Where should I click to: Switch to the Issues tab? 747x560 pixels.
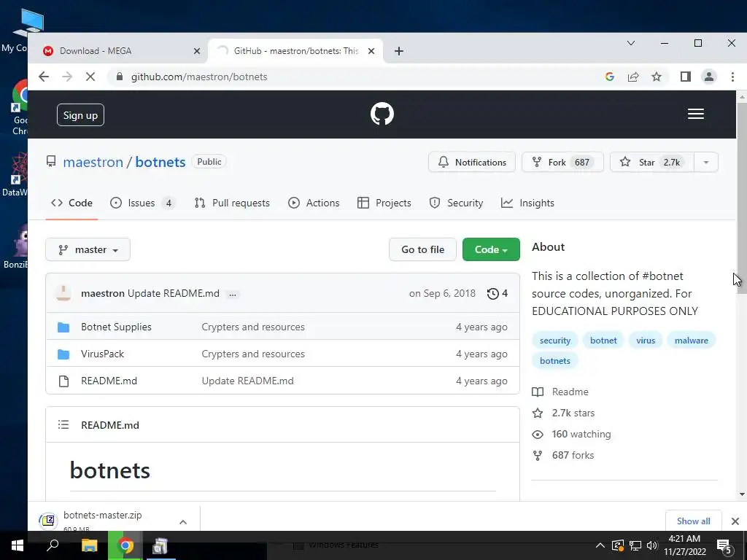click(142, 203)
